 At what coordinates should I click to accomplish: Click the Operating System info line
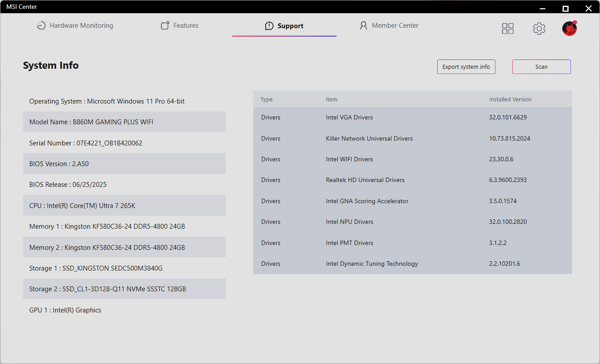coord(124,101)
